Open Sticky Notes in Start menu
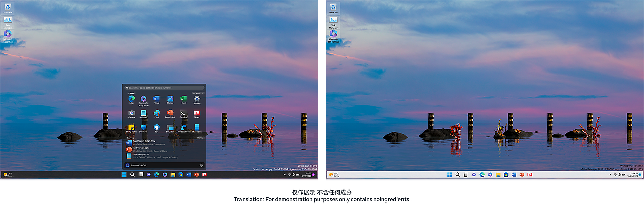Screen dimensions: 644x211 point(131,129)
